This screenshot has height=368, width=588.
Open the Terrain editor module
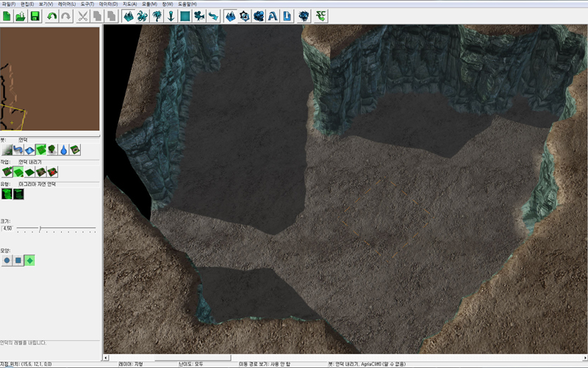tap(230, 16)
